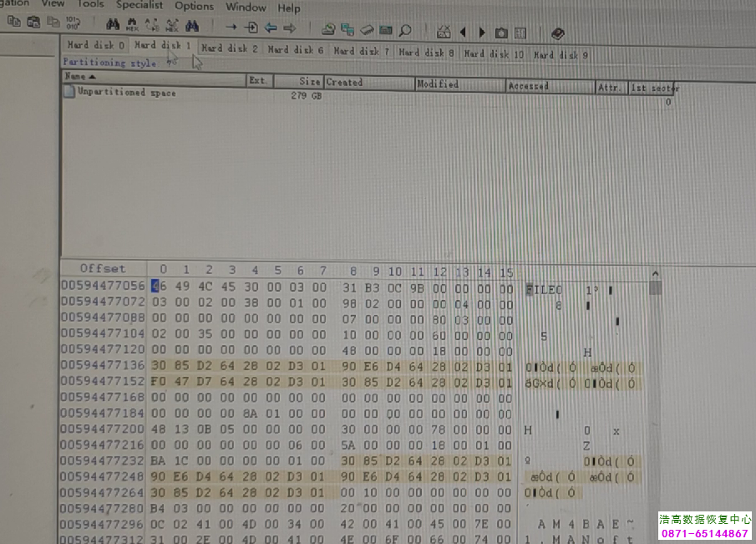Click the Find Text binoculars icon

pos(112,28)
